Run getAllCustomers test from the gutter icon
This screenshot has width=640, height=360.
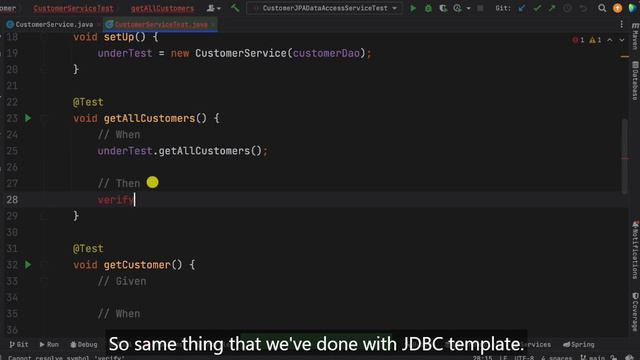[x=28, y=118]
